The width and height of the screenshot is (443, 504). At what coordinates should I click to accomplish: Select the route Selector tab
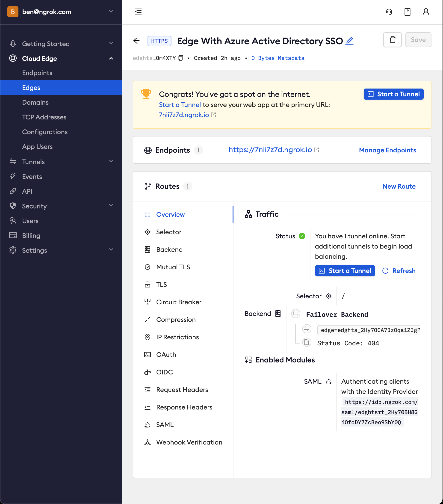(183, 232)
